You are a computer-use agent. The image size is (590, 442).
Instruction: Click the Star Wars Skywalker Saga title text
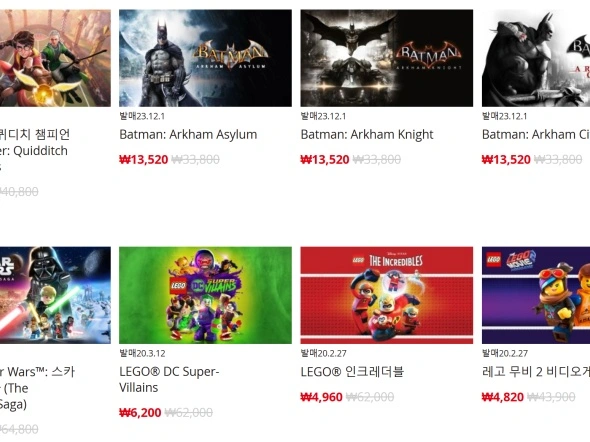(37, 388)
